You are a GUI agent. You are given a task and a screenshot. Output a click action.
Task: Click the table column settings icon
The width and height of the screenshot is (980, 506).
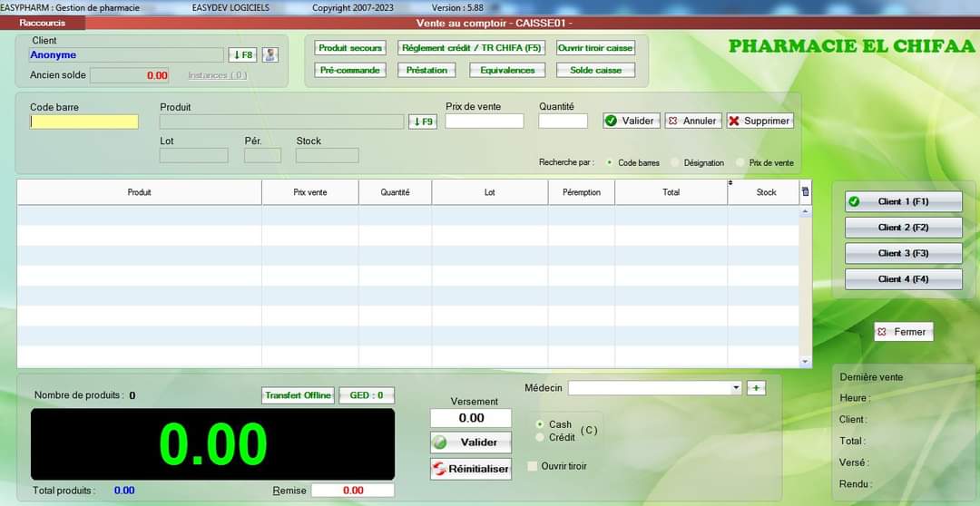pyautogui.click(x=805, y=191)
